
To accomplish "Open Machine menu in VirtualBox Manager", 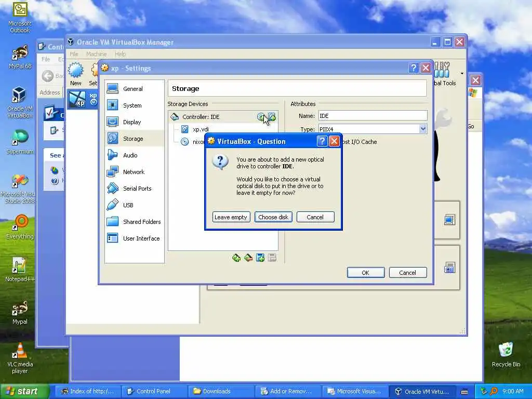I will (96, 54).
